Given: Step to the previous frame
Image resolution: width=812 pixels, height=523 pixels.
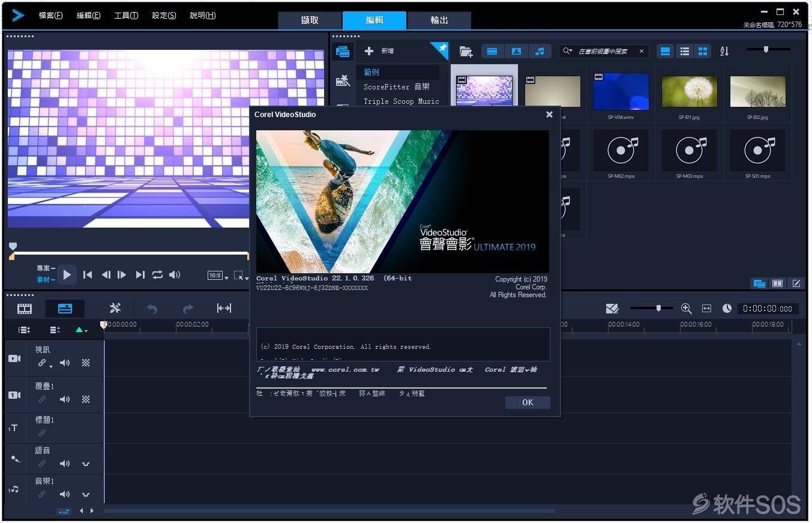Looking at the screenshot, I should 106,275.
